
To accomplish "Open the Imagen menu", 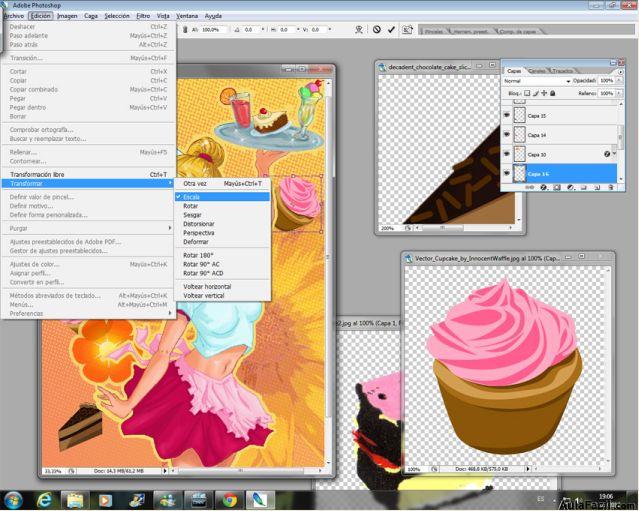I will pos(67,16).
